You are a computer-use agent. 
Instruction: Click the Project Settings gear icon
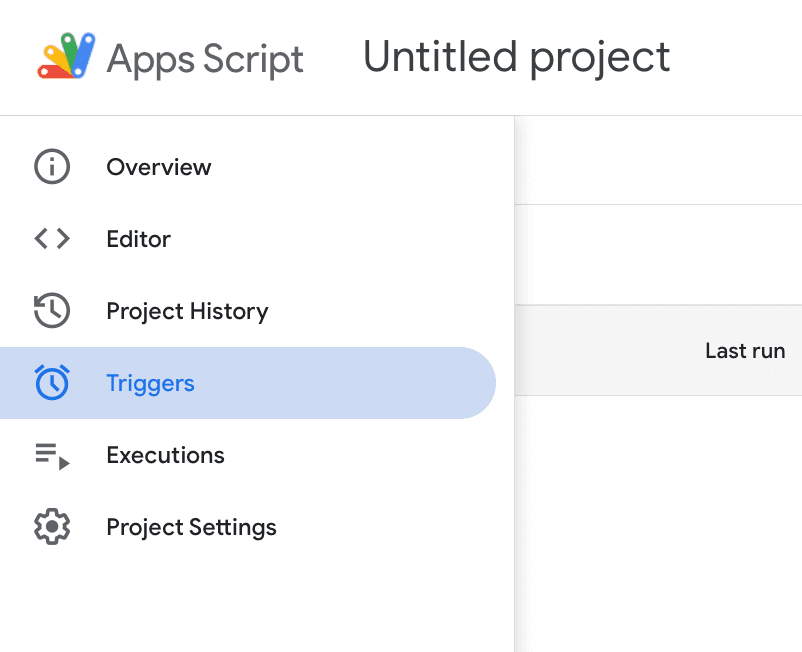click(x=52, y=527)
